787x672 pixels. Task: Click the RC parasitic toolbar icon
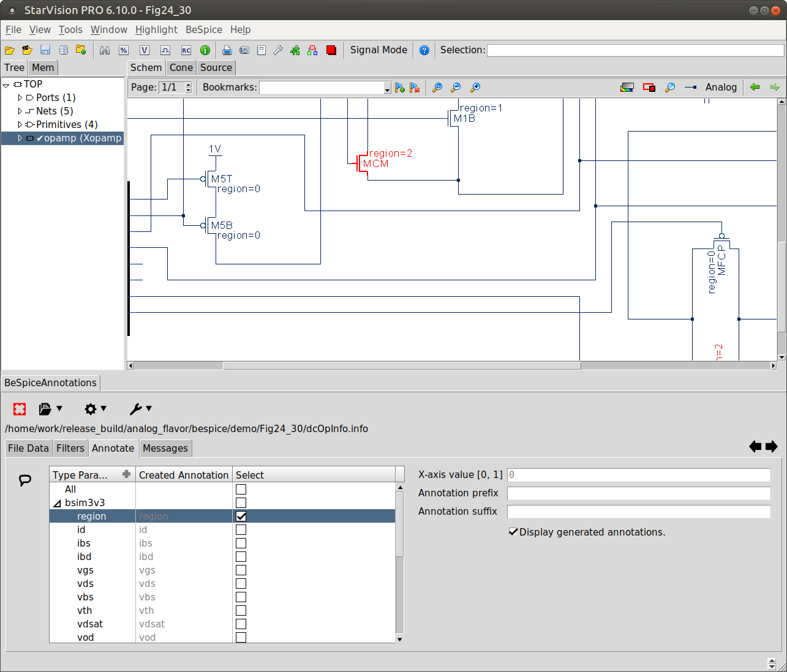186,50
